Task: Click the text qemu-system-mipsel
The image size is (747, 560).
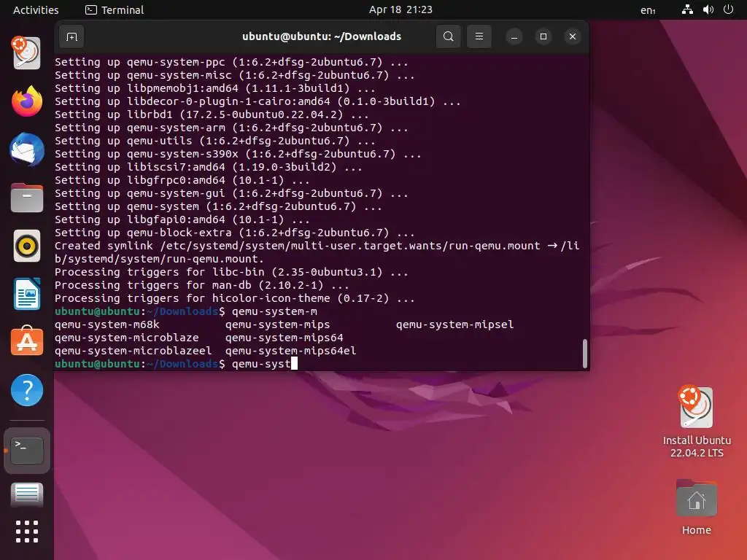Action: tap(454, 324)
